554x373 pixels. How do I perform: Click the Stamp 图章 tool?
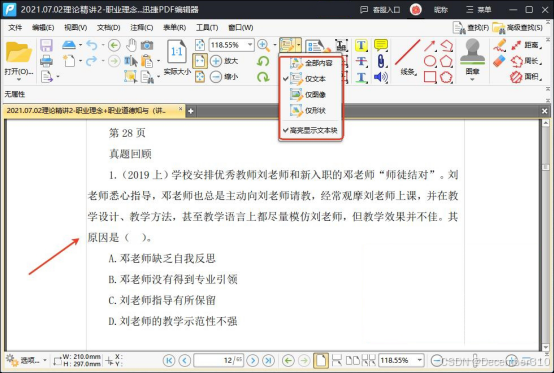click(x=472, y=57)
